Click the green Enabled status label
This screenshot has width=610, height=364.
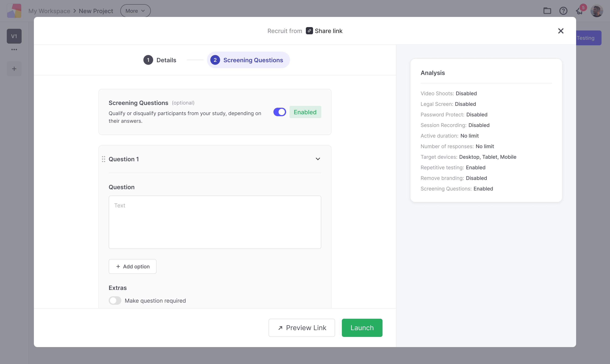[305, 112]
